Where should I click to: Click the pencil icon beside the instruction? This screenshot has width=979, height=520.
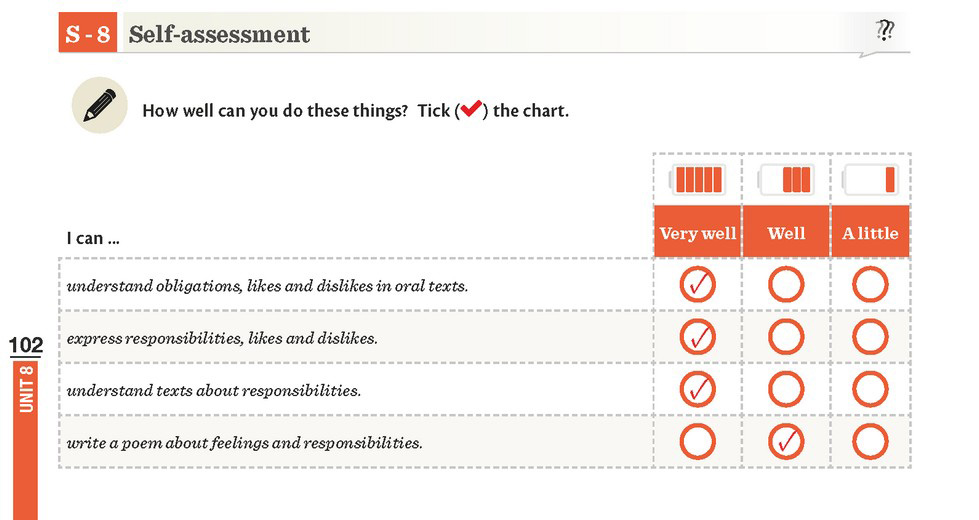point(99,105)
